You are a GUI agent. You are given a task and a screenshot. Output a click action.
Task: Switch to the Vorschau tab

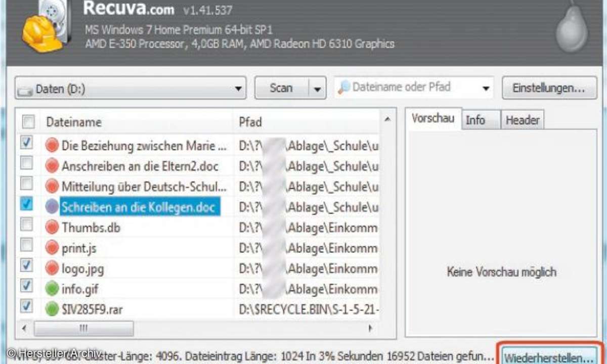(433, 119)
